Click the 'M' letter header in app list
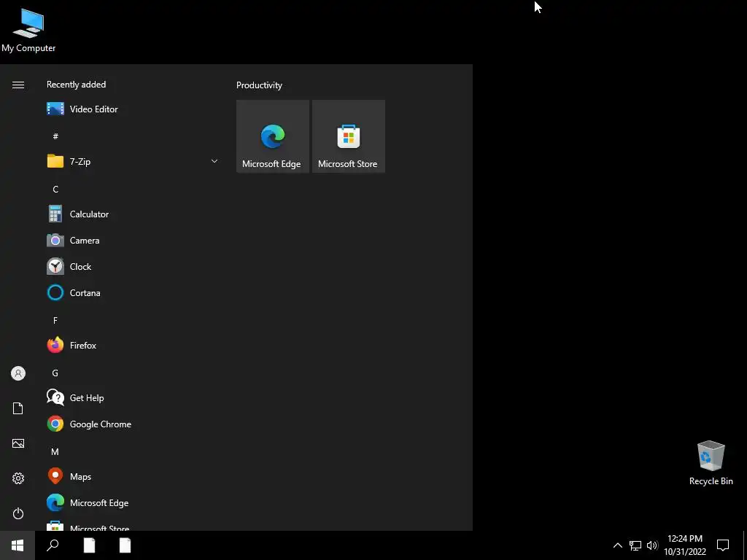Screen dimensions: 747x560 coord(55,452)
